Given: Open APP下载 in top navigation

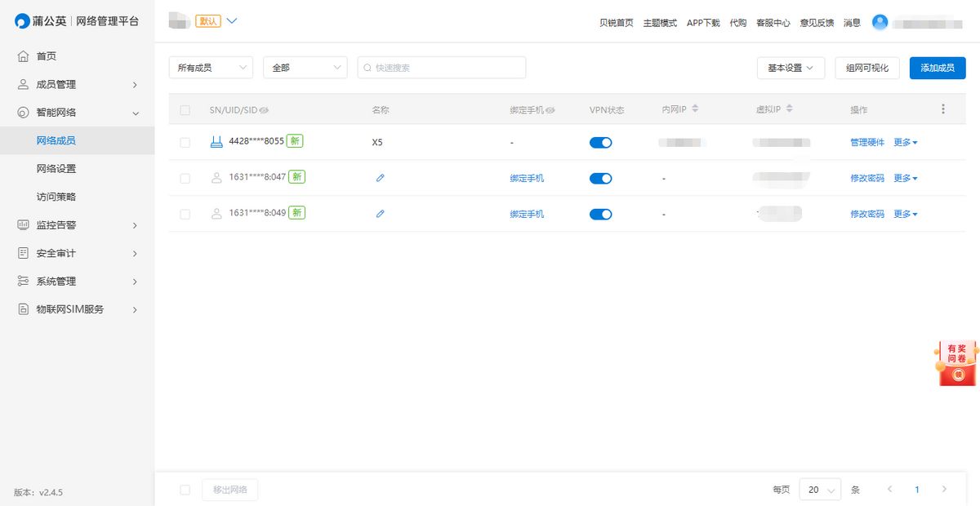Looking at the screenshot, I should click(x=703, y=23).
